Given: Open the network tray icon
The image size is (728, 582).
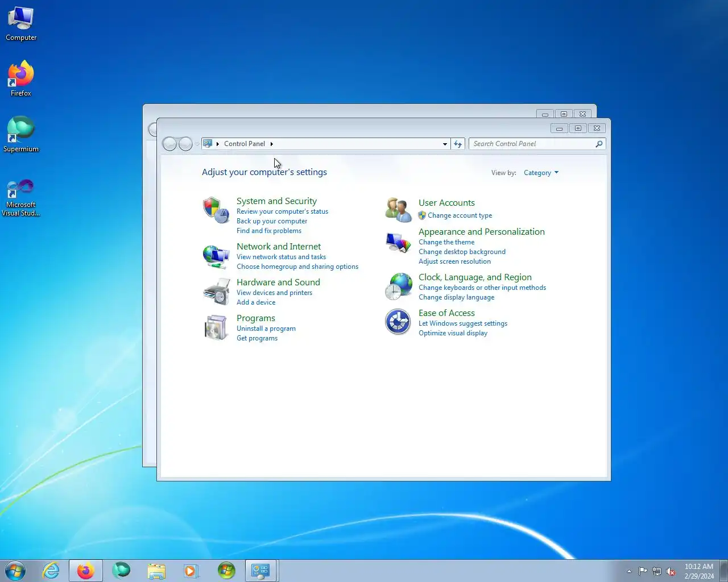Looking at the screenshot, I should (657, 571).
